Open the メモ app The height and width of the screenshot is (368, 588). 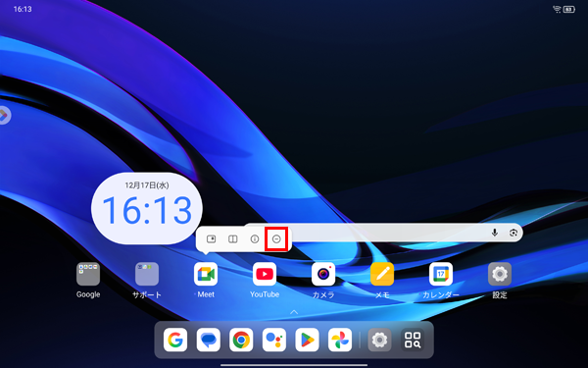382,274
